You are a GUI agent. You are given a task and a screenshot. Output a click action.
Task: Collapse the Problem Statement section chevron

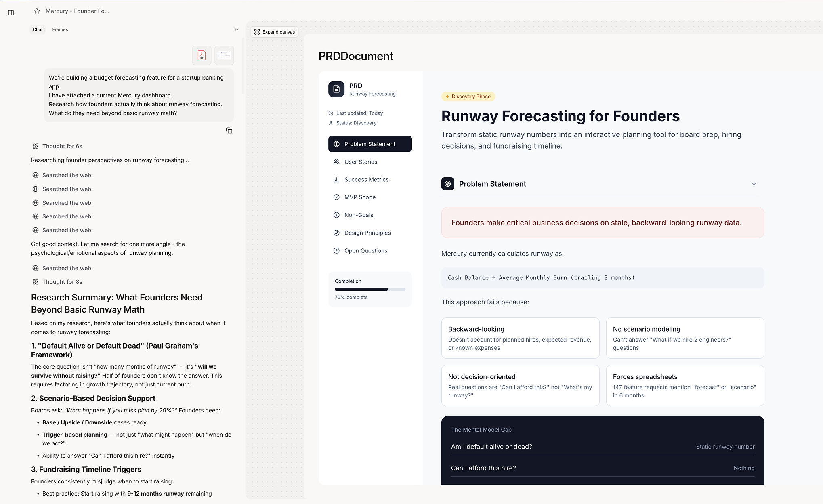pos(754,184)
